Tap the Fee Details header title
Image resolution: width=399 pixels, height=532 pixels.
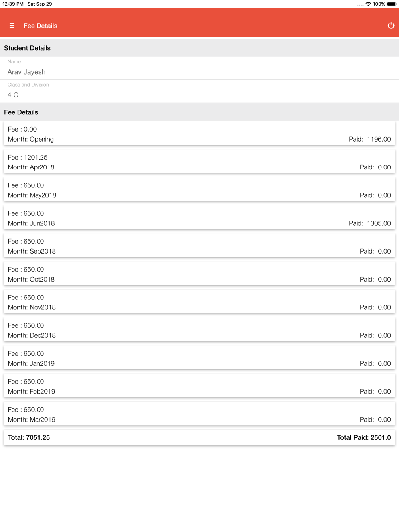pyautogui.click(x=40, y=26)
